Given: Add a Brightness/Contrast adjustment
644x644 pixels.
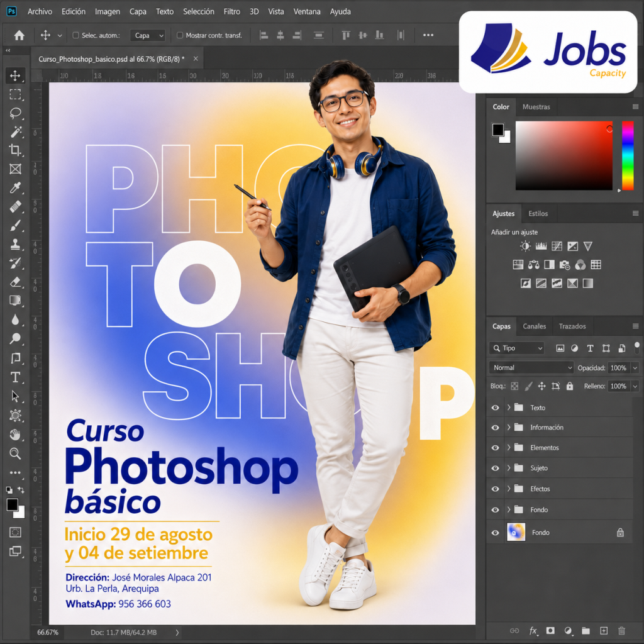Looking at the screenshot, I should coord(525,246).
